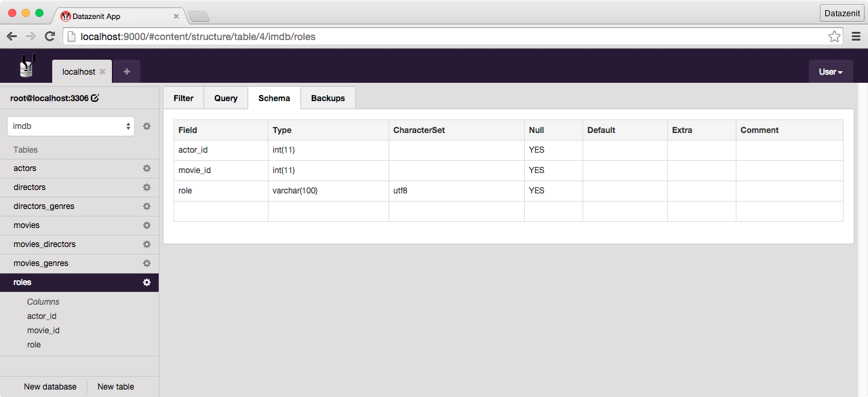Open the imdb database dropdown

coord(71,126)
